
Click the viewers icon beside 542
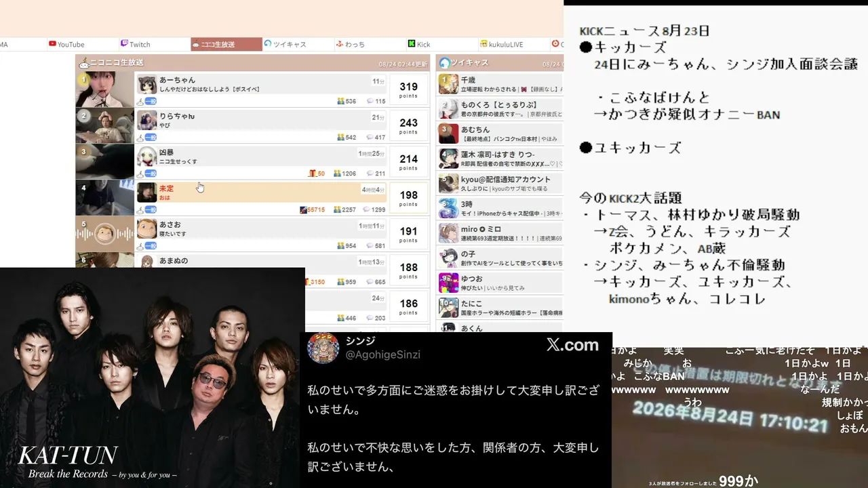(341, 138)
